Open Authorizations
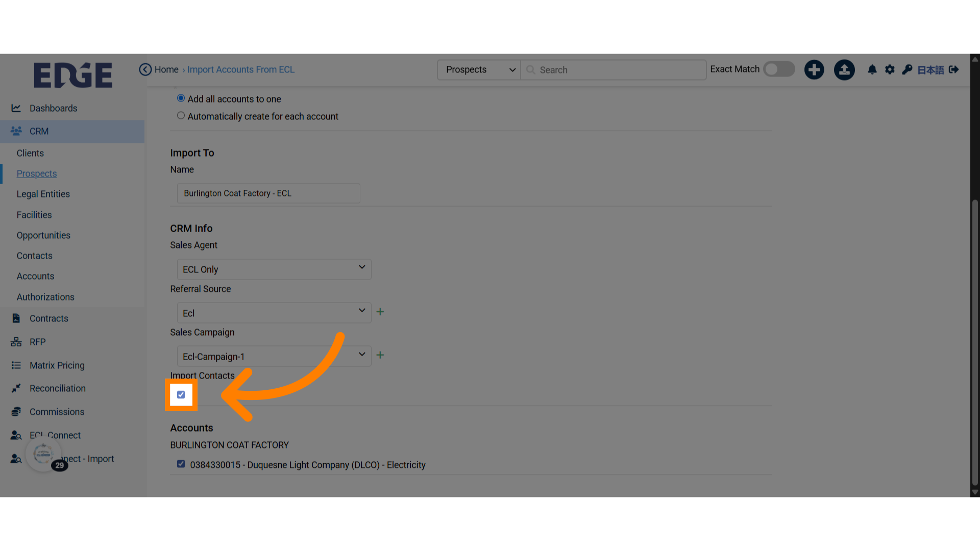The height and width of the screenshot is (551, 980). pyautogui.click(x=45, y=297)
